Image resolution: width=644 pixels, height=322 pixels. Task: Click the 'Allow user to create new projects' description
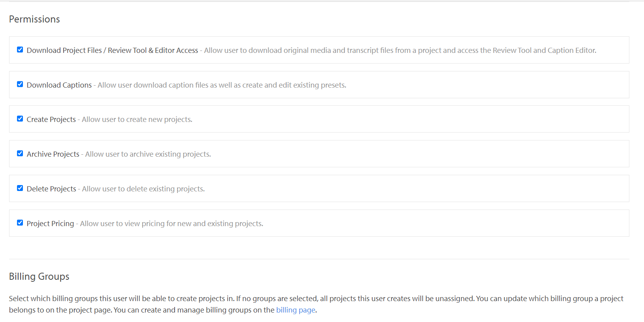click(137, 120)
